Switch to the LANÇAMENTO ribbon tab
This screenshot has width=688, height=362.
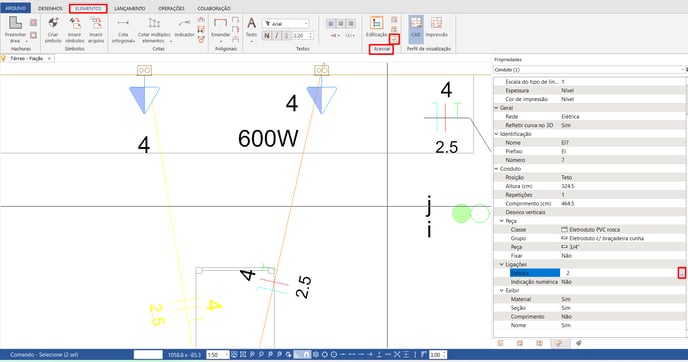[130, 8]
